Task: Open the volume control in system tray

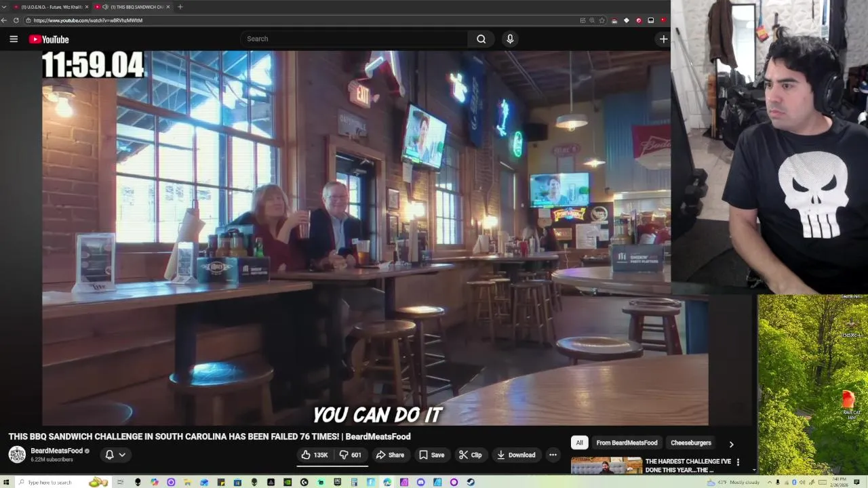Action: coord(802,482)
